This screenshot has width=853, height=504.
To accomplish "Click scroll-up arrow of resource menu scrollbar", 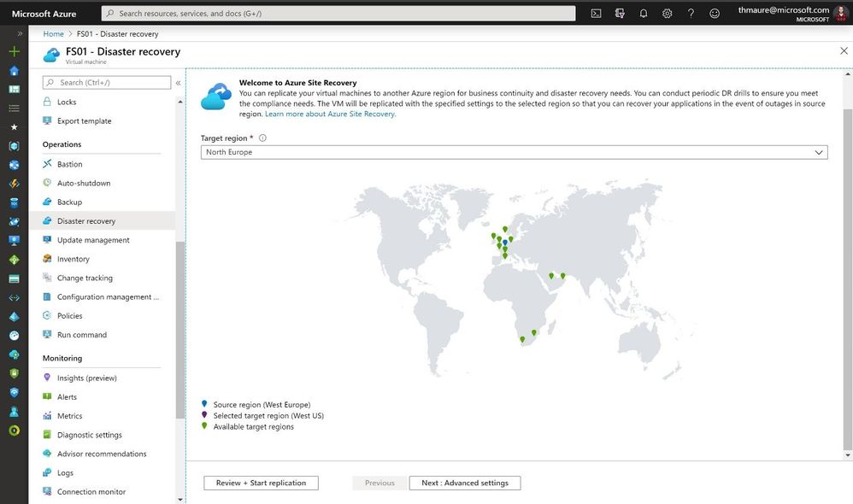I will pyautogui.click(x=180, y=102).
